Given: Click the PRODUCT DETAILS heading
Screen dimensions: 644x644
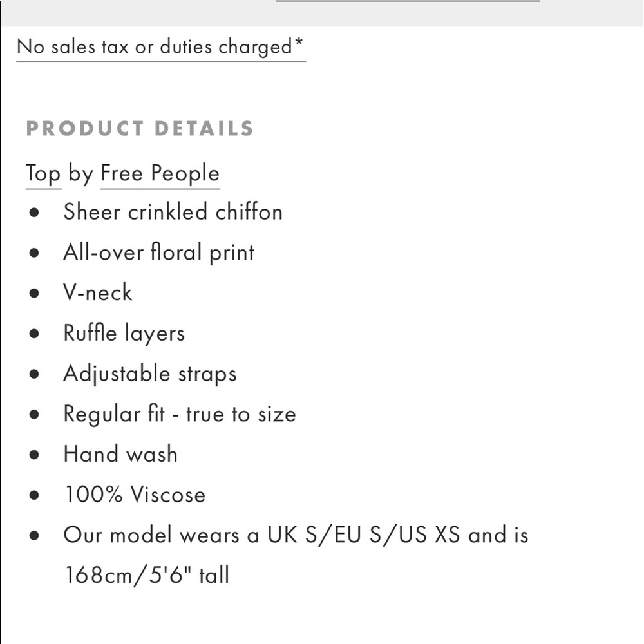Looking at the screenshot, I should pos(140,128).
